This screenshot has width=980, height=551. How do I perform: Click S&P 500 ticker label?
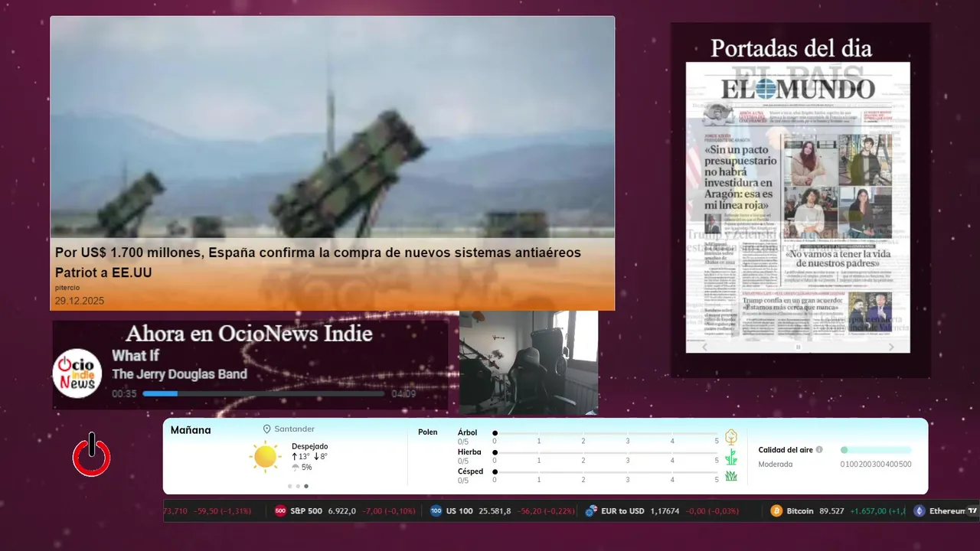click(x=306, y=511)
